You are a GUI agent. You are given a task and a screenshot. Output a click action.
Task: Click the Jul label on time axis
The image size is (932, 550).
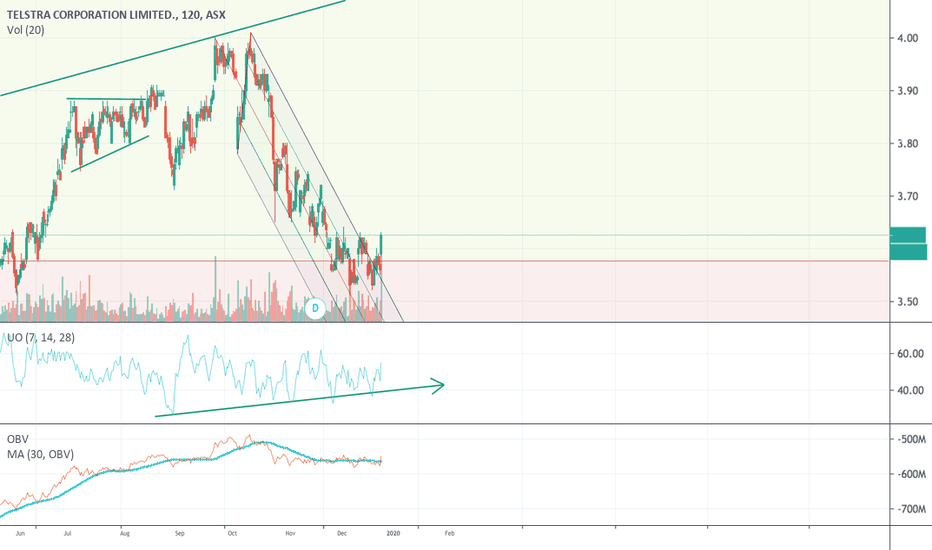coord(67,533)
